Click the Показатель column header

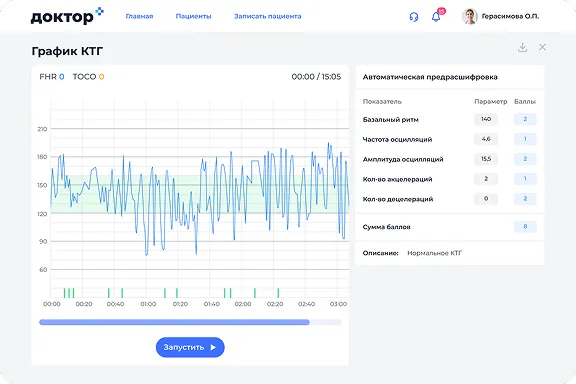[x=382, y=101]
